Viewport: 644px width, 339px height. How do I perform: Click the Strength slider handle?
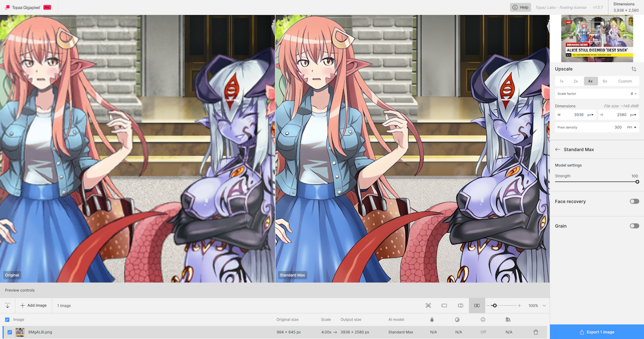pyautogui.click(x=637, y=182)
